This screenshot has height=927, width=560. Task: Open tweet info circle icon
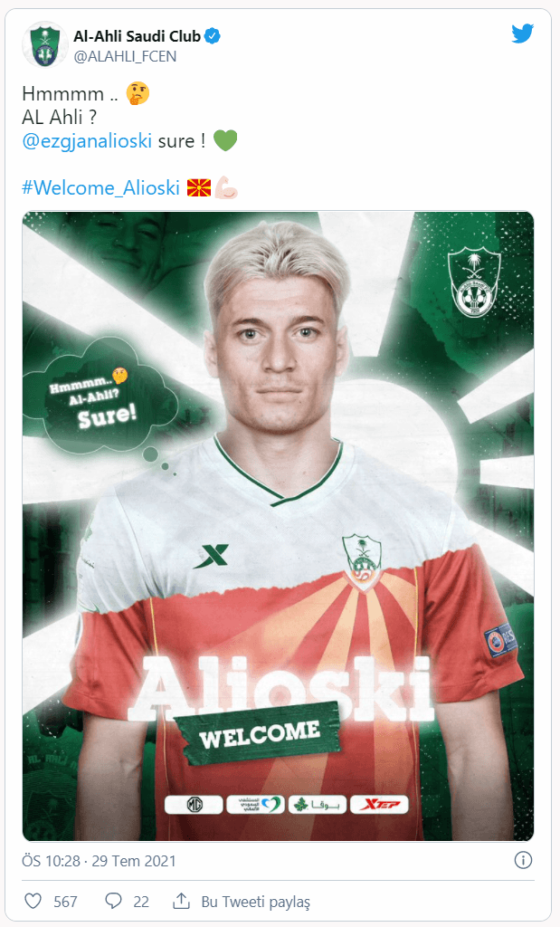[523, 860]
